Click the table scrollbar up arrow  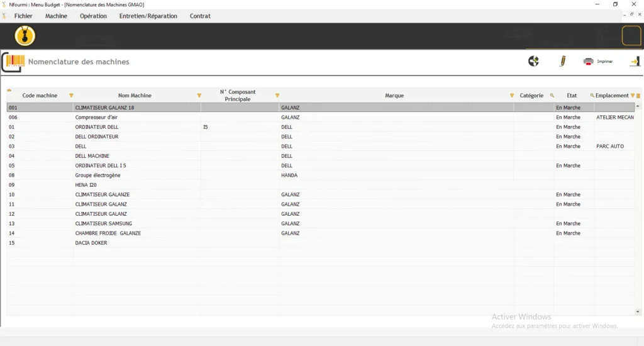point(638,106)
